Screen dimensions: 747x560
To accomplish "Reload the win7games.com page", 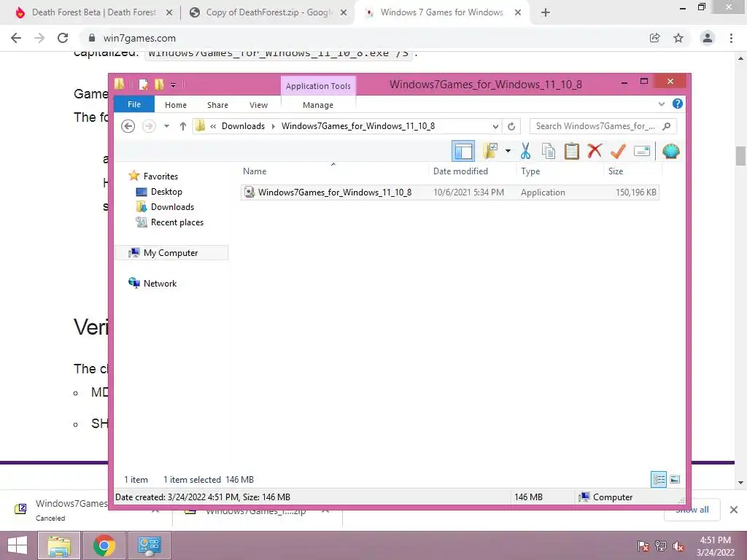I will (x=63, y=38).
